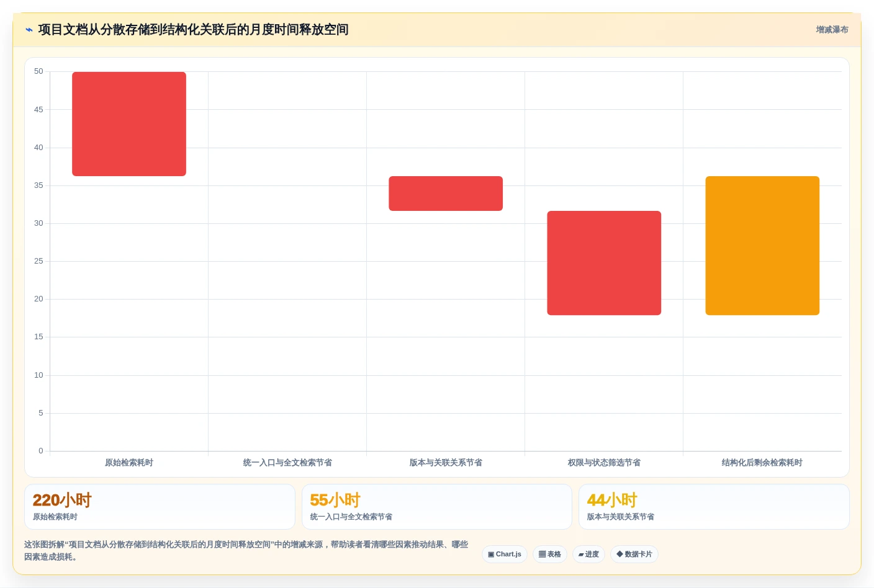Open the 44小时 stat card

[x=714, y=507]
